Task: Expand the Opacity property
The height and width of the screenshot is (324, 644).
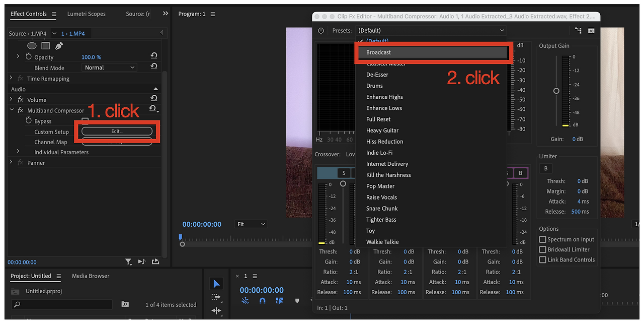Action: pos(19,56)
